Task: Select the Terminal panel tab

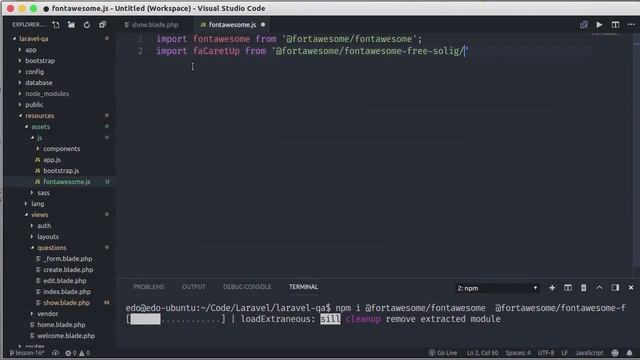Action: (303, 287)
